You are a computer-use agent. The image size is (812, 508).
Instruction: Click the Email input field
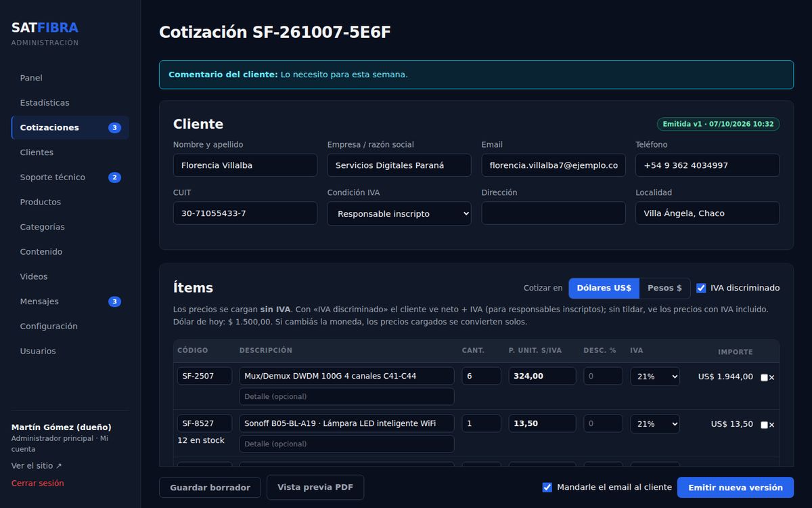pos(554,165)
